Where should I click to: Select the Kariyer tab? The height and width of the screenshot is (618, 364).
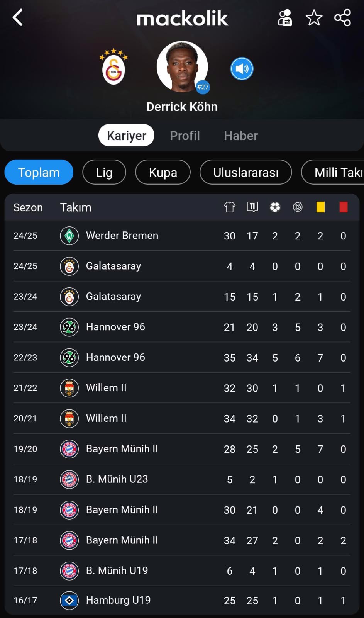tap(126, 136)
